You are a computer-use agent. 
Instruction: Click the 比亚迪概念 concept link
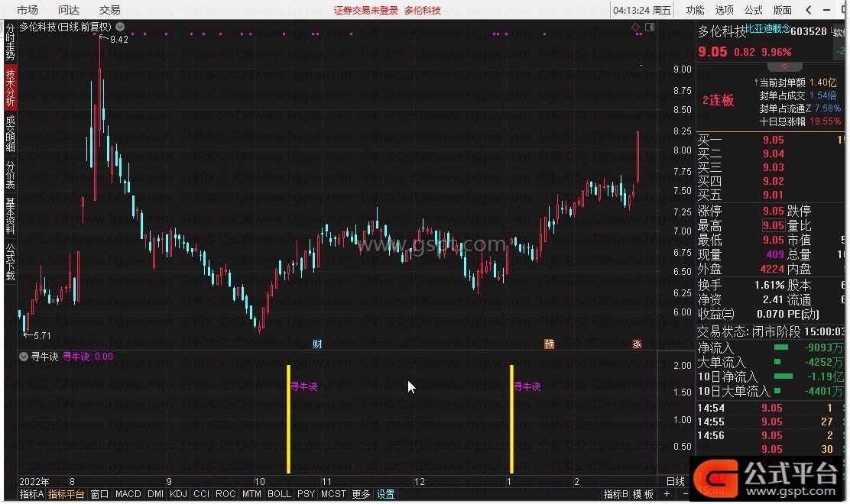coord(767,29)
